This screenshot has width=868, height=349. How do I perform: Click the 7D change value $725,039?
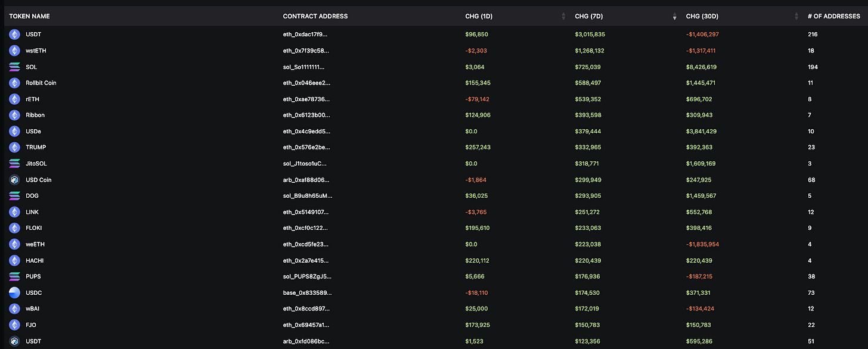click(x=588, y=67)
